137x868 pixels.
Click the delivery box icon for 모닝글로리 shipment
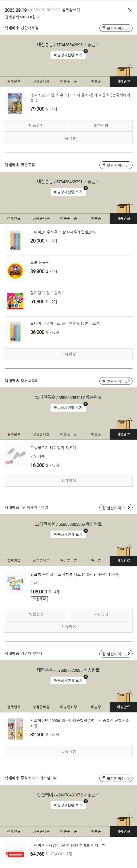coord(123,424)
